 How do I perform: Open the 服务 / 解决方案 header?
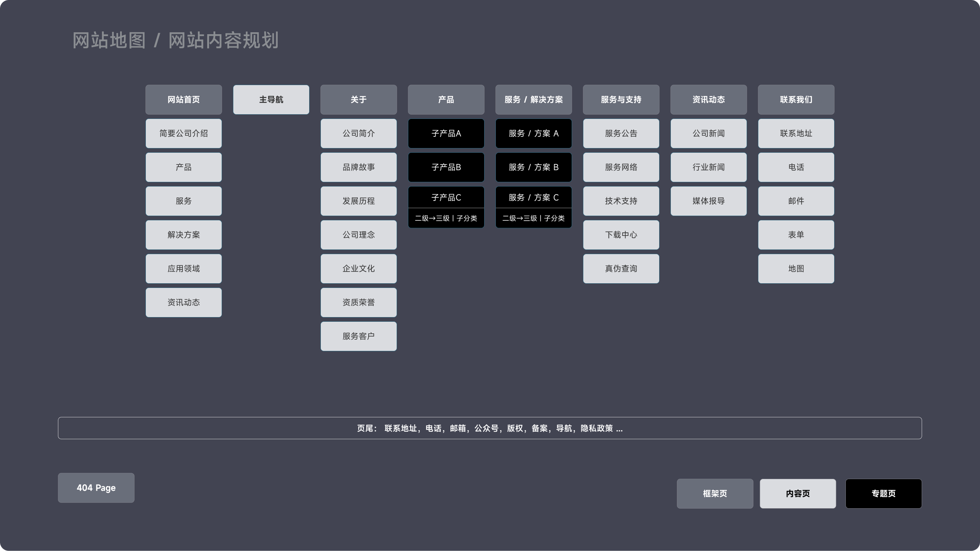pyautogui.click(x=534, y=99)
